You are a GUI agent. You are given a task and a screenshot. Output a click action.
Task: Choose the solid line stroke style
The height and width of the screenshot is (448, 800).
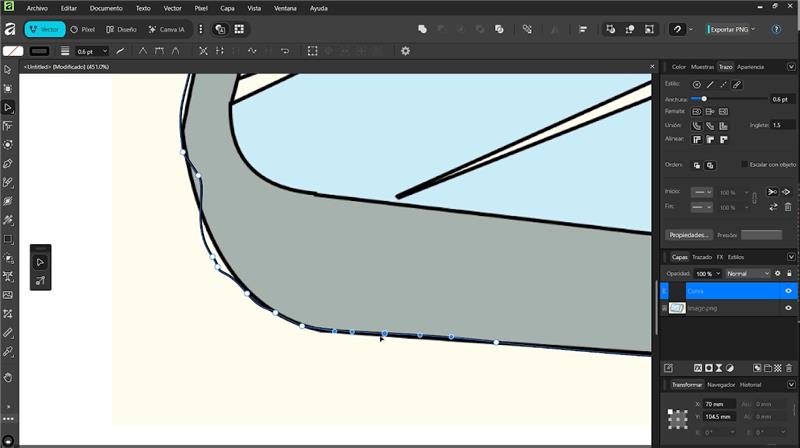(710, 85)
